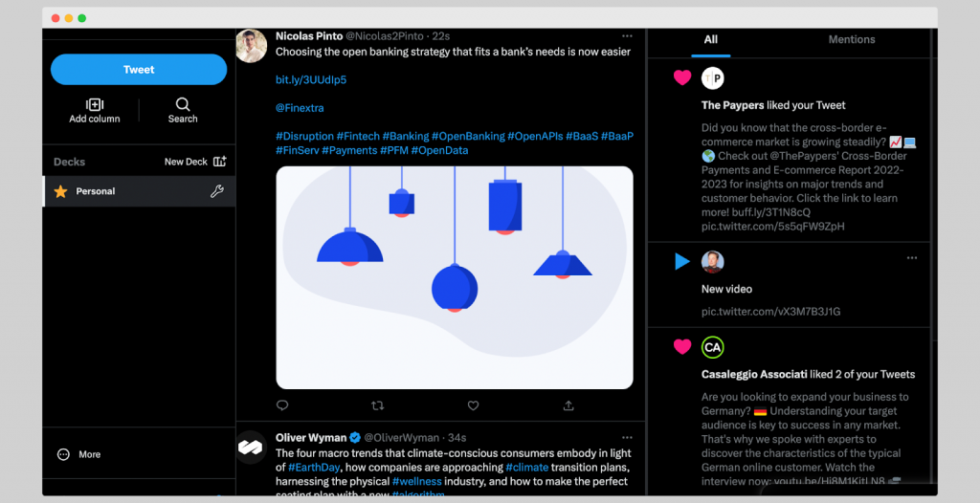980x503 pixels.
Task: Click the New Deck icon
Action: 220,162
